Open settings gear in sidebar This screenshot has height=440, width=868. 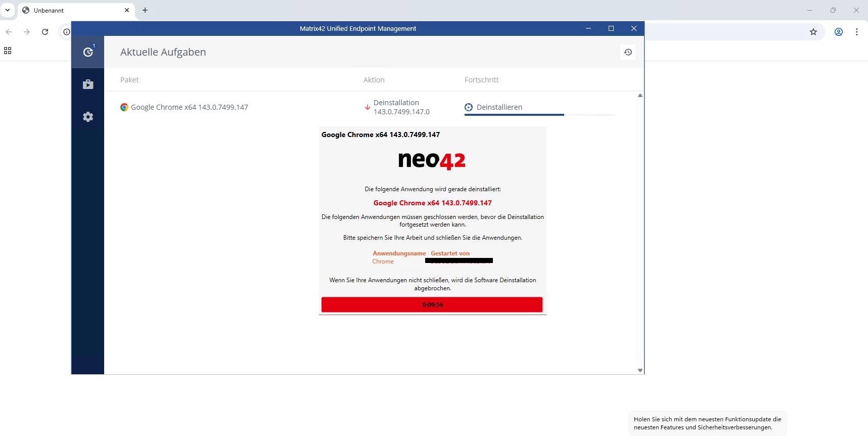point(88,117)
